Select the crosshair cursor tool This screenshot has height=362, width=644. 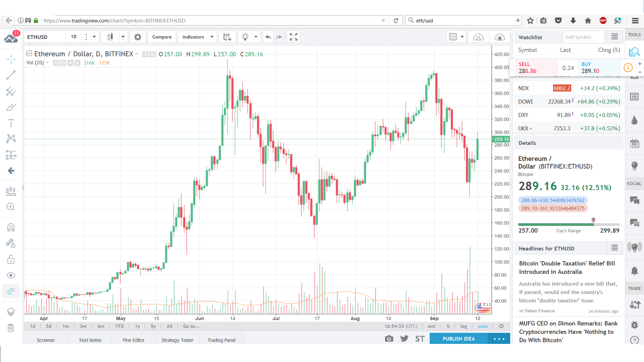pyautogui.click(x=11, y=59)
